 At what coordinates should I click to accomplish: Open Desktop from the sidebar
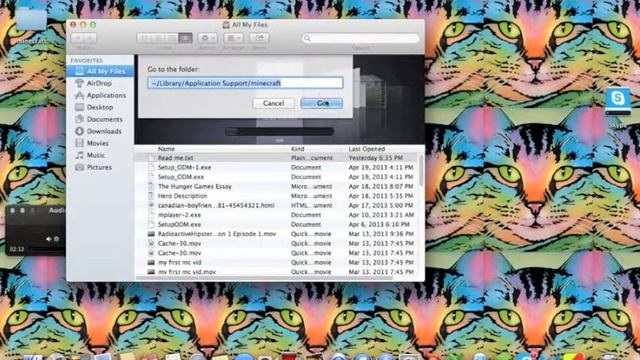pos(100,107)
